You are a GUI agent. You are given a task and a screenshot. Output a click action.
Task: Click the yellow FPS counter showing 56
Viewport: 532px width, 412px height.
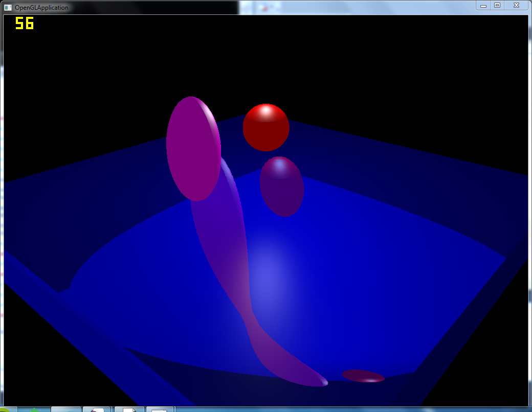point(24,24)
